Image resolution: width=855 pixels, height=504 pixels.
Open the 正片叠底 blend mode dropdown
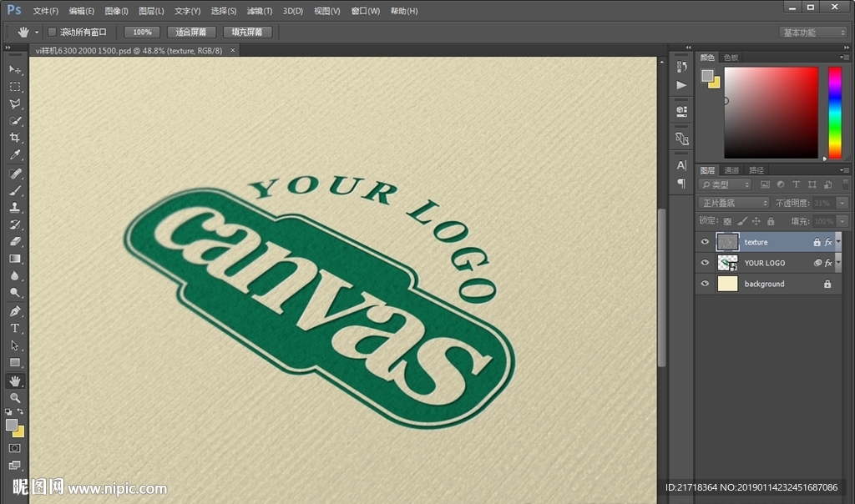(734, 203)
